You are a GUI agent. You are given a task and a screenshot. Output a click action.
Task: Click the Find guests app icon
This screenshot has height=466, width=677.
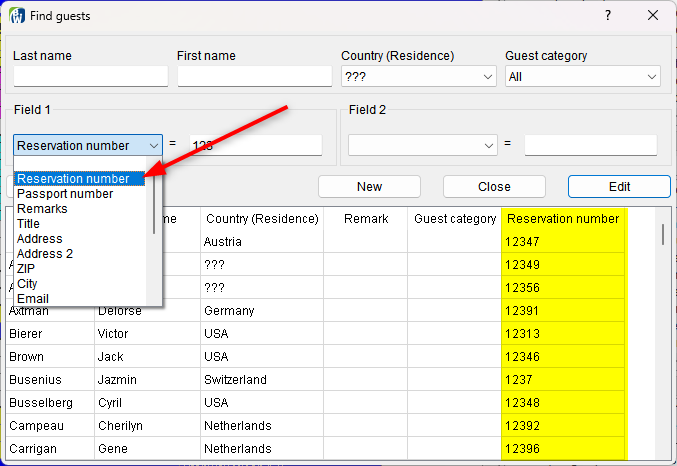point(17,16)
